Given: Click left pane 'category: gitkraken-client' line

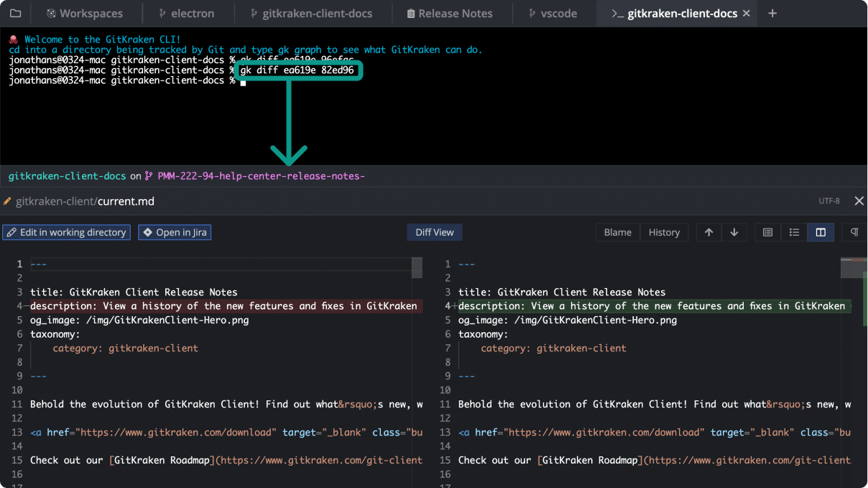Looking at the screenshot, I should [125, 348].
